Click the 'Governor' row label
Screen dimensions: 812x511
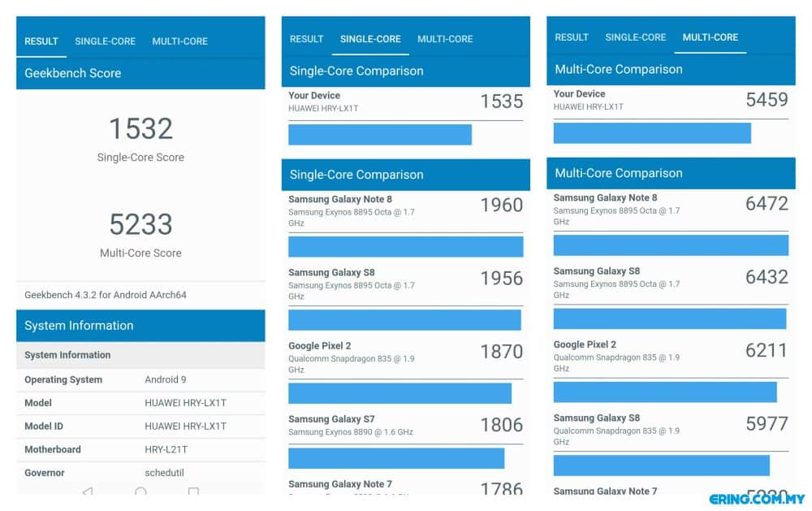(45, 473)
